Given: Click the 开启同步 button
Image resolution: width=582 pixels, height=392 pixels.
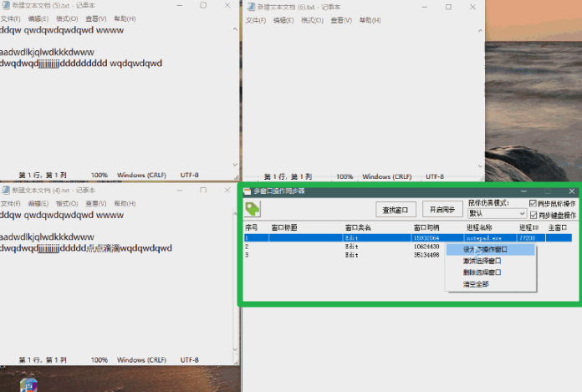Looking at the screenshot, I should point(442,210).
